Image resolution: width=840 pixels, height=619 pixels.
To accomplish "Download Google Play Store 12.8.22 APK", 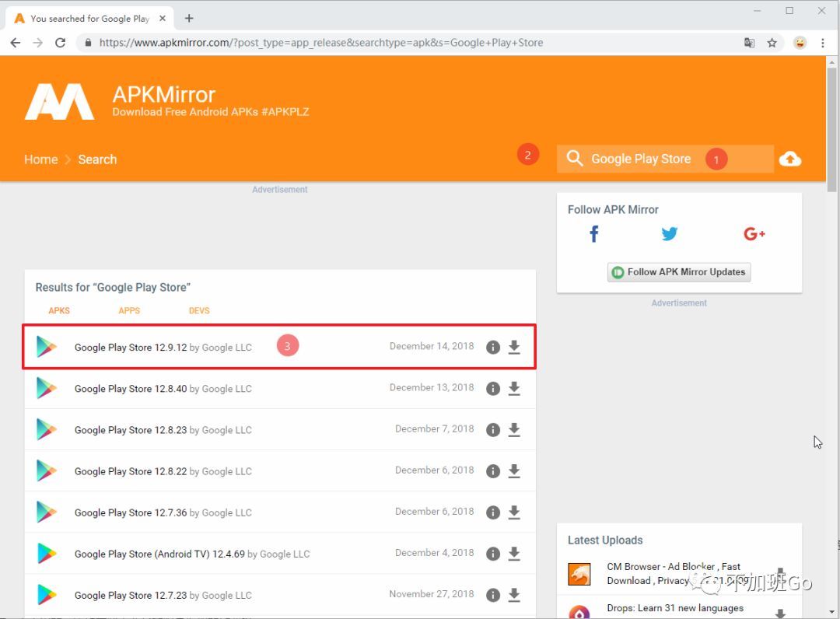I will [514, 470].
